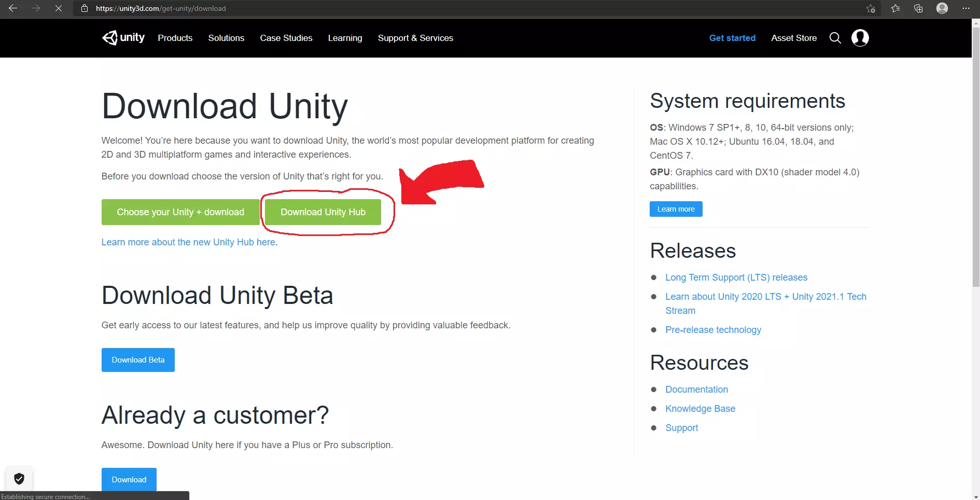Stop page loading with the X button
Image resolution: width=980 pixels, height=500 pixels.
(x=59, y=8)
